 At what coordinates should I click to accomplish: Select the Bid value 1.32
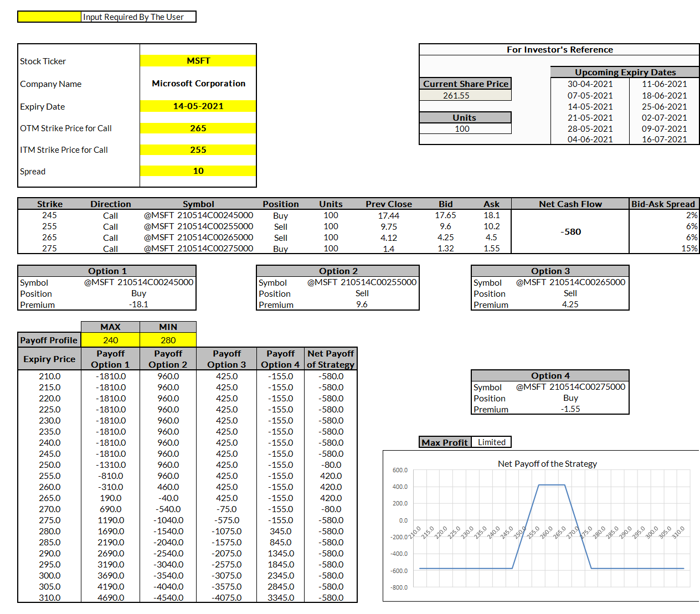[x=446, y=249]
